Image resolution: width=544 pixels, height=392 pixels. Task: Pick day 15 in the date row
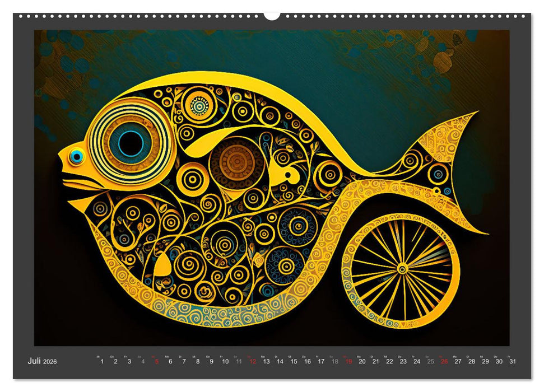[x=294, y=362]
